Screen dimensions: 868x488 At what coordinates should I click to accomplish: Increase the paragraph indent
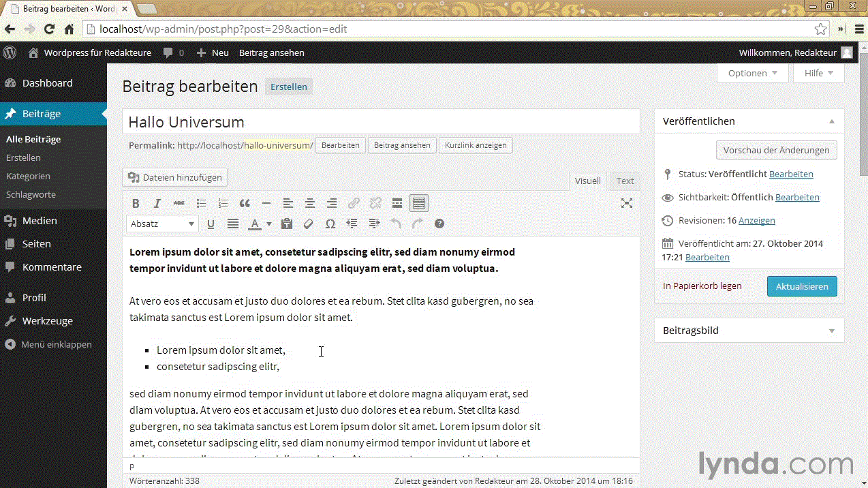click(x=374, y=224)
